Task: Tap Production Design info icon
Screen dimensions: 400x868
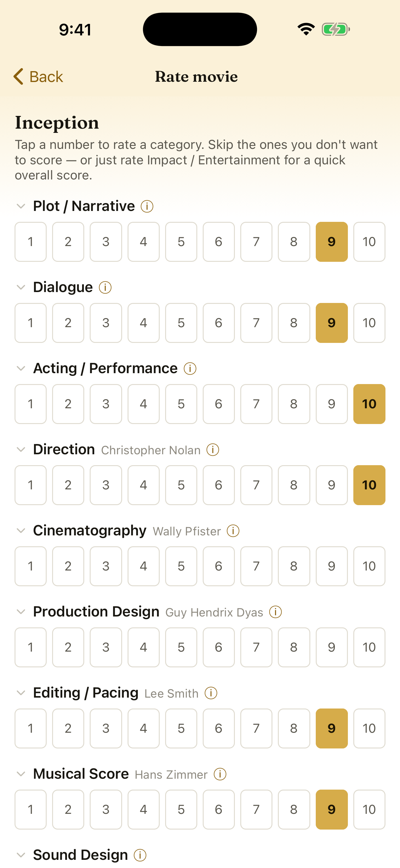Action: point(275,612)
